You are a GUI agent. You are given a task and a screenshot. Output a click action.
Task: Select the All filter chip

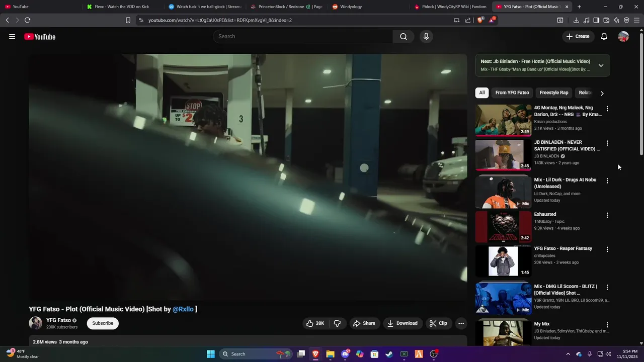tap(482, 93)
